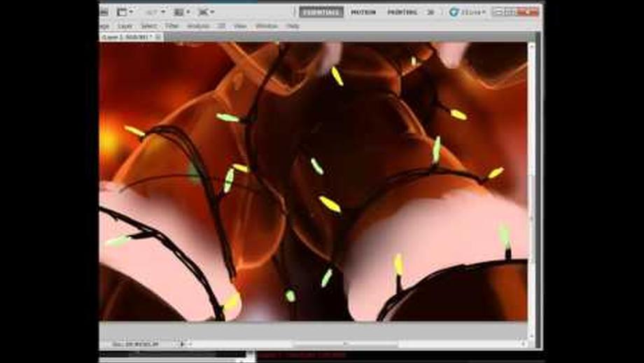Open the Screen Mode dropdown
The height and width of the screenshot is (363, 644).
[x=206, y=13]
